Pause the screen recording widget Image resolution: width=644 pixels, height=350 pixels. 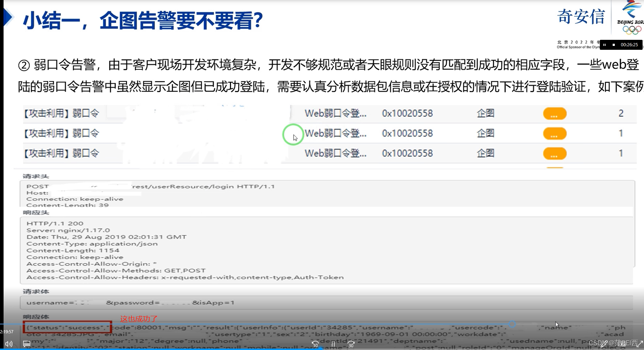tap(604, 45)
